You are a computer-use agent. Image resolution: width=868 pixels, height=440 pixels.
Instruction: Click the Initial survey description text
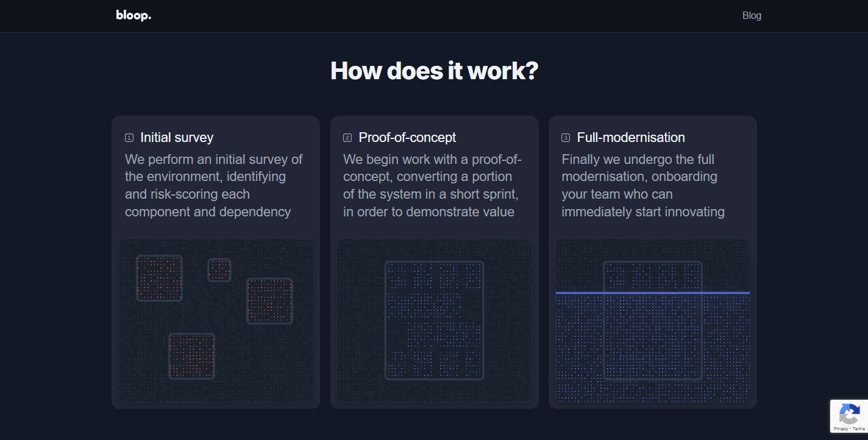coord(214,185)
